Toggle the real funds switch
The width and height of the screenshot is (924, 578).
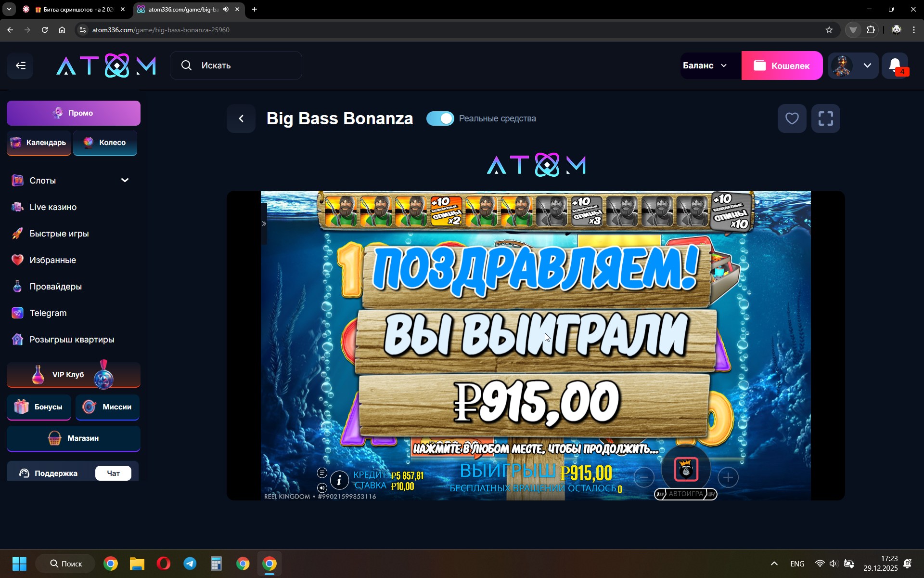pyautogui.click(x=440, y=118)
